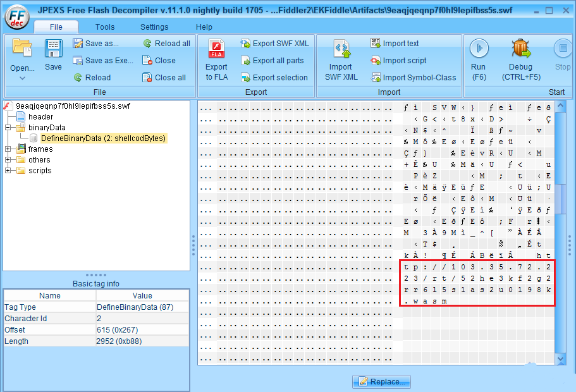Click the Basic tag info heading
576x392 pixels.
pyautogui.click(x=96, y=284)
